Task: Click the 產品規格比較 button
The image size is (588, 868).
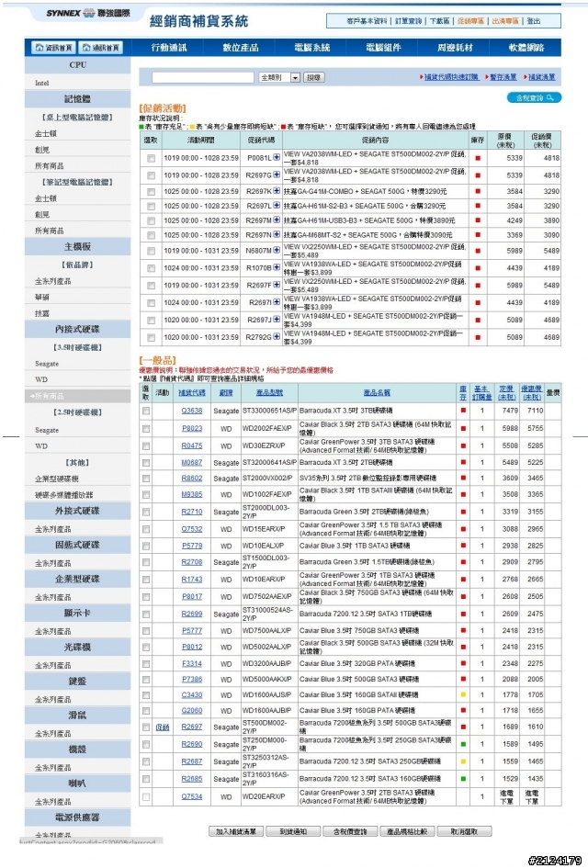Action: [x=407, y=831]
